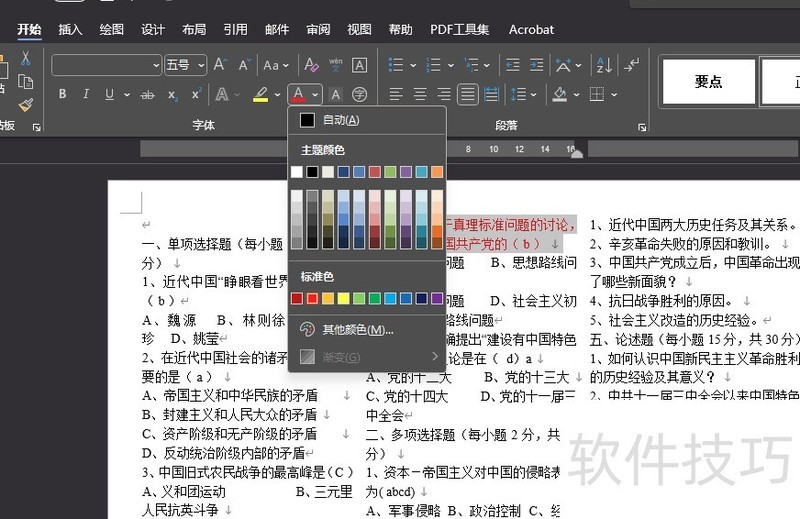
Task: Click the justify alignment icon
Action: click(x=467, y=95)
